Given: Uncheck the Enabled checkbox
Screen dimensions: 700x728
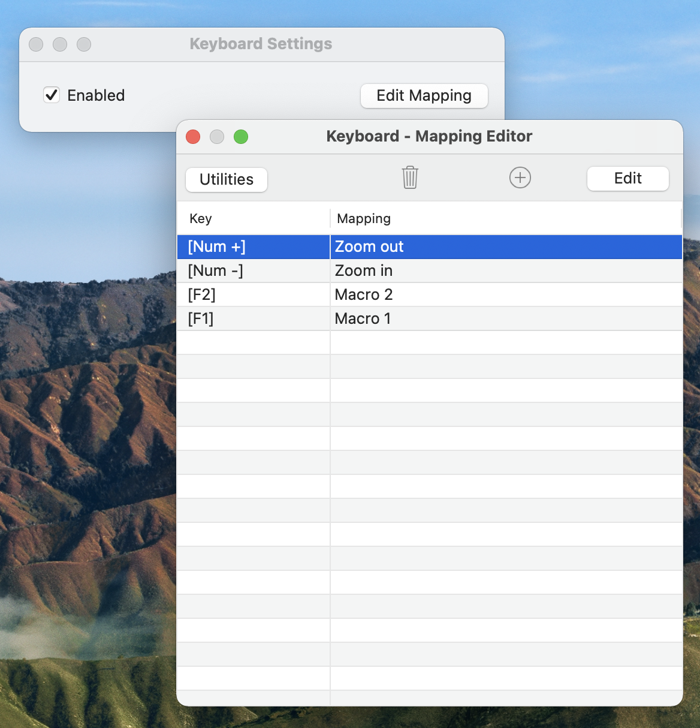Looking at the screenshot, I should coord(52,95).
